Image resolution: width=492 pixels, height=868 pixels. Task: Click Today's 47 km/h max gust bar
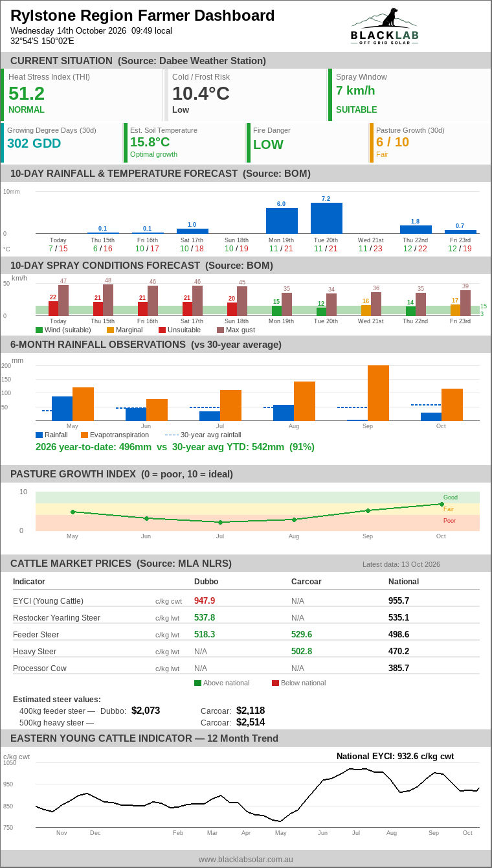click(x=63, y=301)
